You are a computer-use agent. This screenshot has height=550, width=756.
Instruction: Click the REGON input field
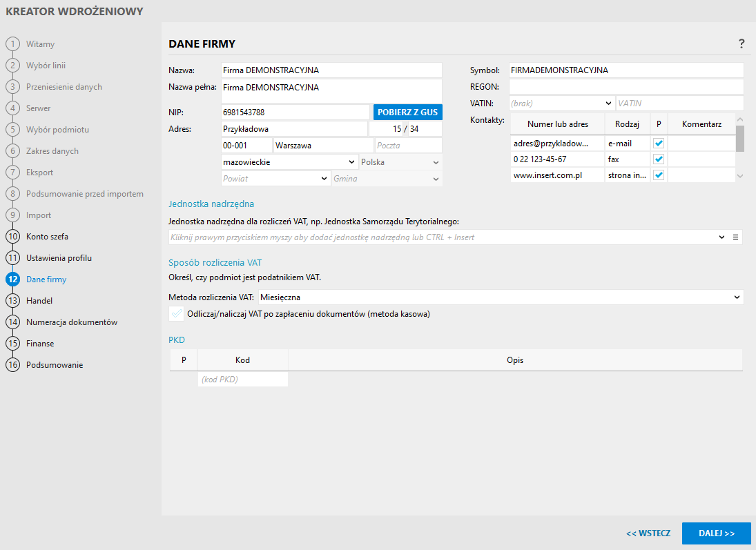click(x=626, y=87)
